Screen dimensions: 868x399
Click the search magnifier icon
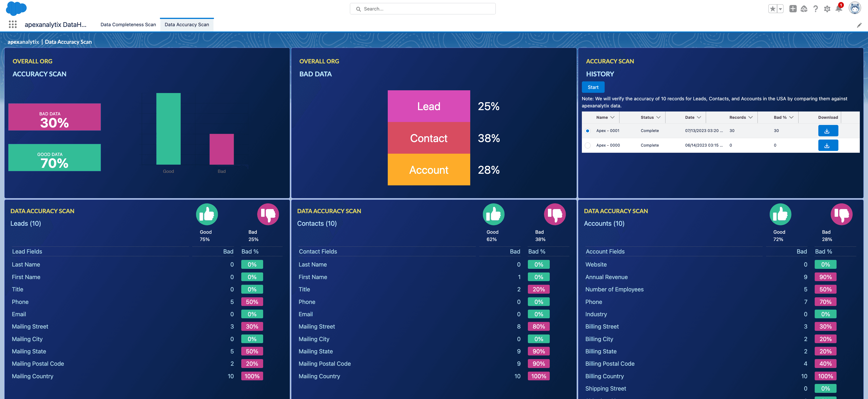pos(358,9)
